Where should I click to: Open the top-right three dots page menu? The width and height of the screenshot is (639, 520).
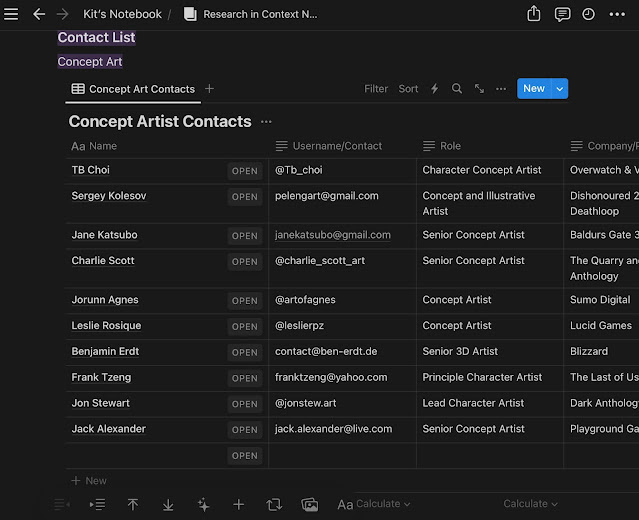click(x=617, y=14)
